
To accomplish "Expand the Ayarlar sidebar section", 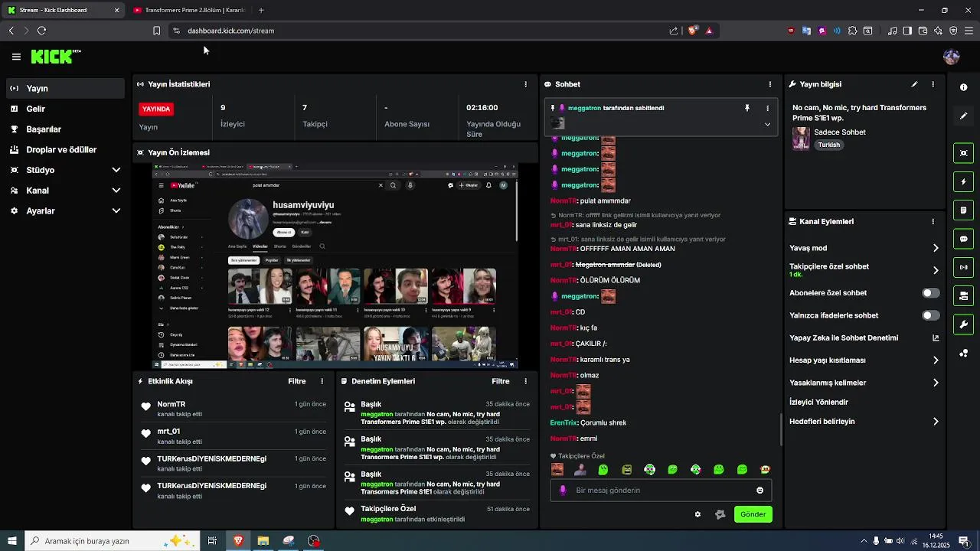I will 116,210.
